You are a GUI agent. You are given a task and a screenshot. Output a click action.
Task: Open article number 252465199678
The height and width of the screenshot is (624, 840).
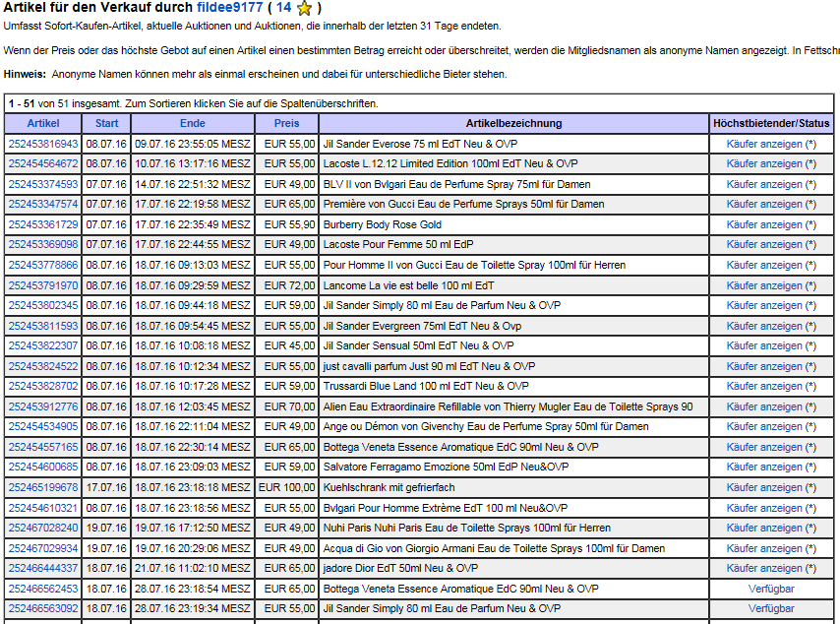43,487
